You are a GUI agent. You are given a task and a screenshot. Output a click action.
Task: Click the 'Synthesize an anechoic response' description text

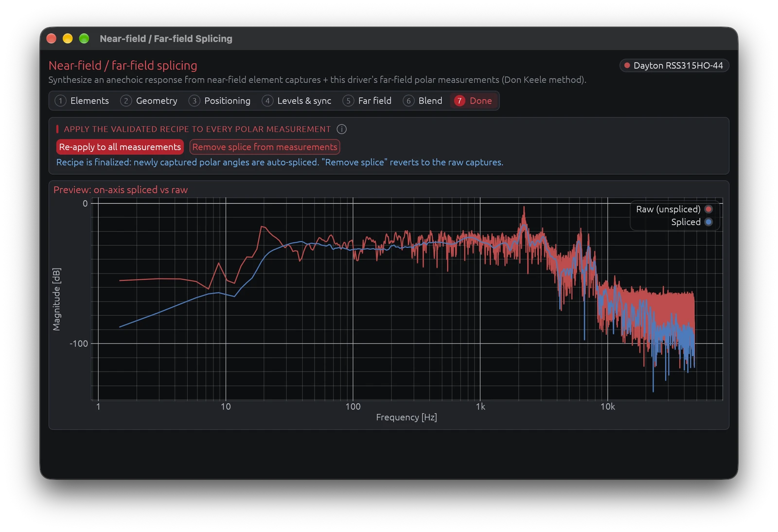click(x=317, y=80)
